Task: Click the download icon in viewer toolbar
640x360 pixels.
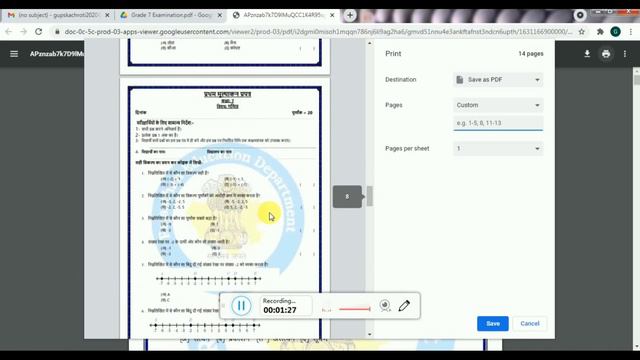Action: tap(587, 54)
